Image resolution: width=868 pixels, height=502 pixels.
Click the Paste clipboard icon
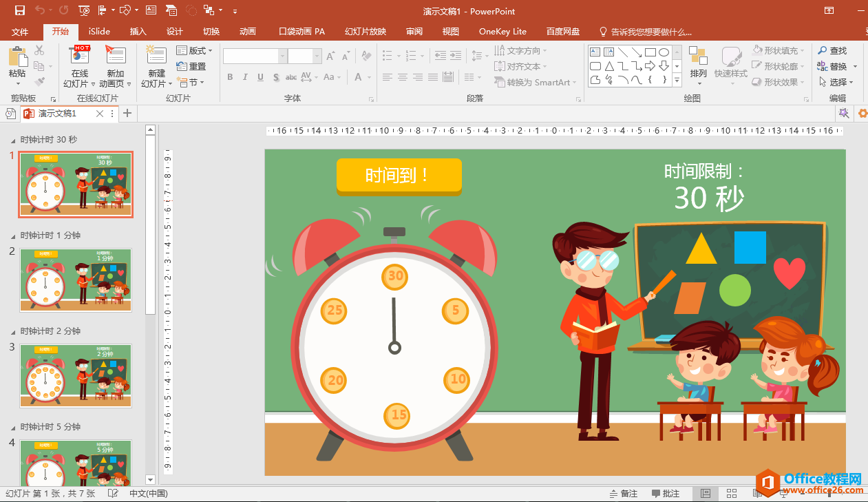point(17,58)
